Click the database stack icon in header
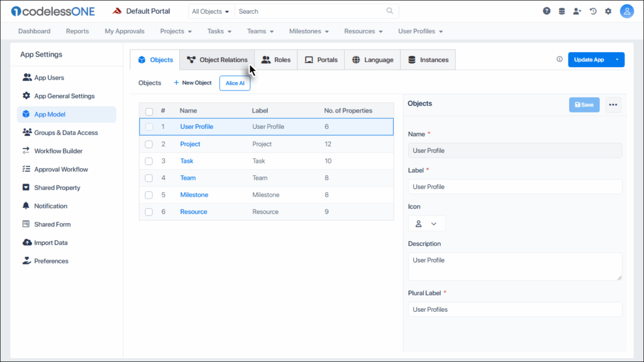644x362 pixels. pyautogui.click(x=562, y=11)
